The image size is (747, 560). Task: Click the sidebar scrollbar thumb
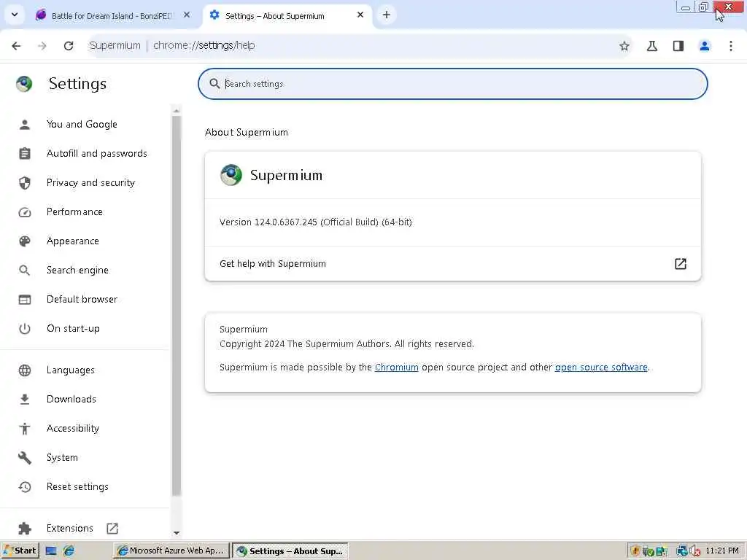[177, 306]
